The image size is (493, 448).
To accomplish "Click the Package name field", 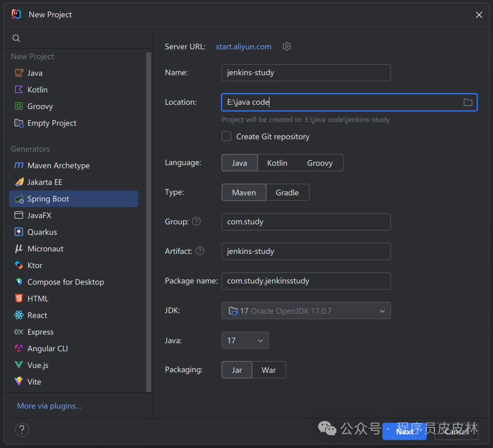I will [x=306, y=281].
